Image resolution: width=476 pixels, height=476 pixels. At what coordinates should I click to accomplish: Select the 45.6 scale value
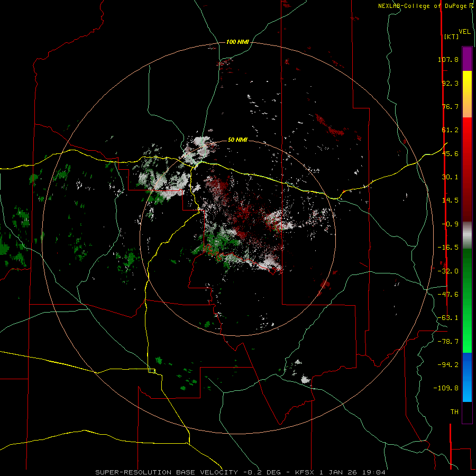[x=450, y=153]
